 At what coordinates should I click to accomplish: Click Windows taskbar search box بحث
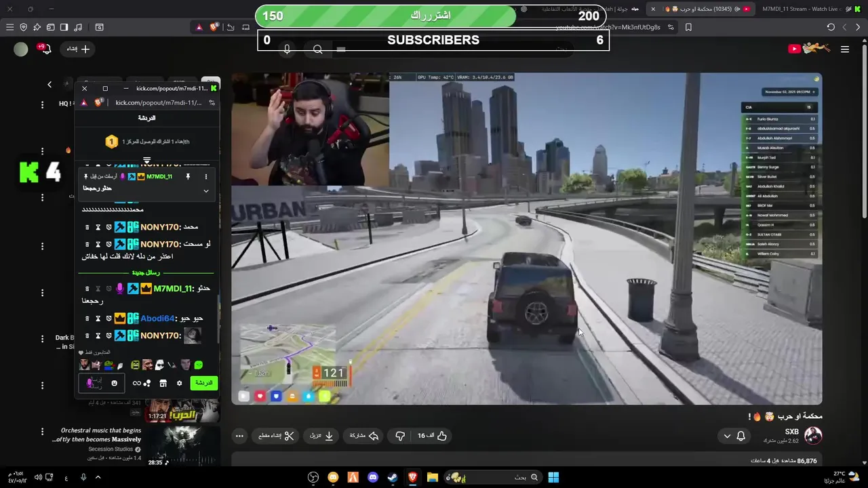(494, 477)
